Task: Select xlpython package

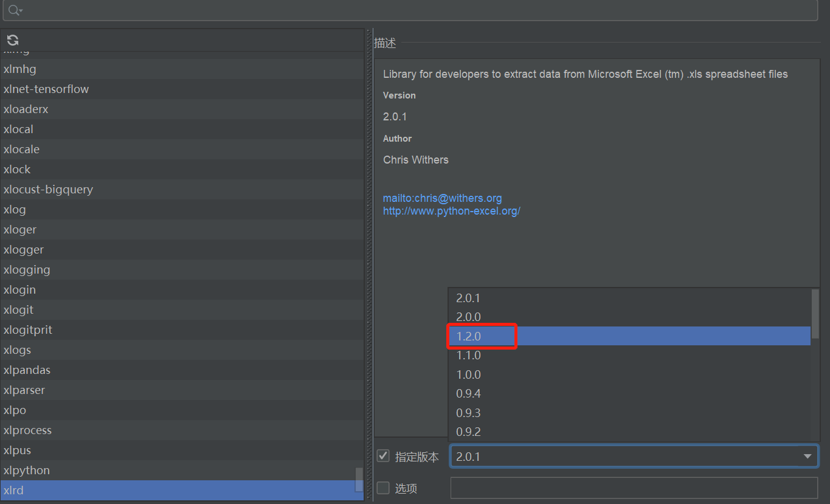Action: click(182, 470)
